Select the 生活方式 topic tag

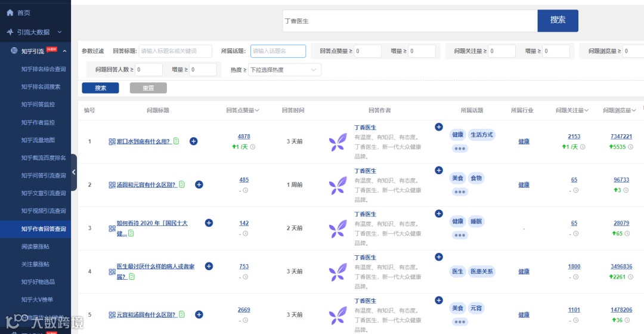(x=482, y=135)
